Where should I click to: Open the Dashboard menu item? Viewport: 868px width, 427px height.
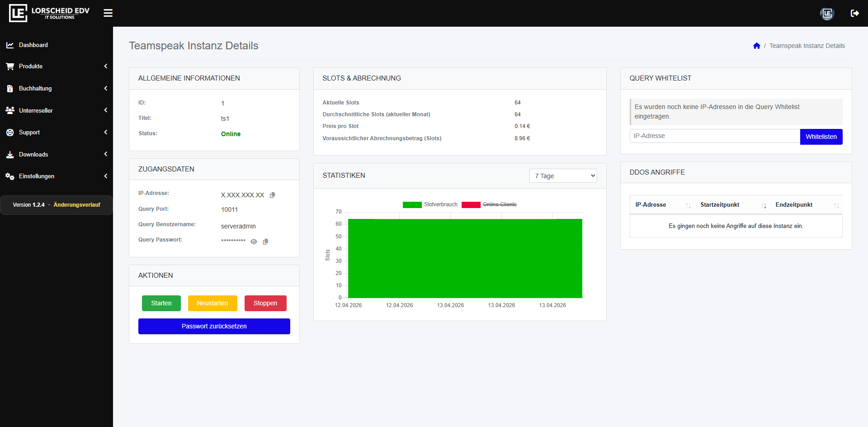coord(57,45)
